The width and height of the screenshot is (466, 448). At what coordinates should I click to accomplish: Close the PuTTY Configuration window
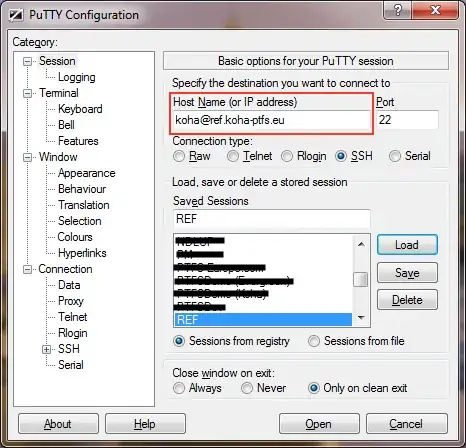[435, 11]
